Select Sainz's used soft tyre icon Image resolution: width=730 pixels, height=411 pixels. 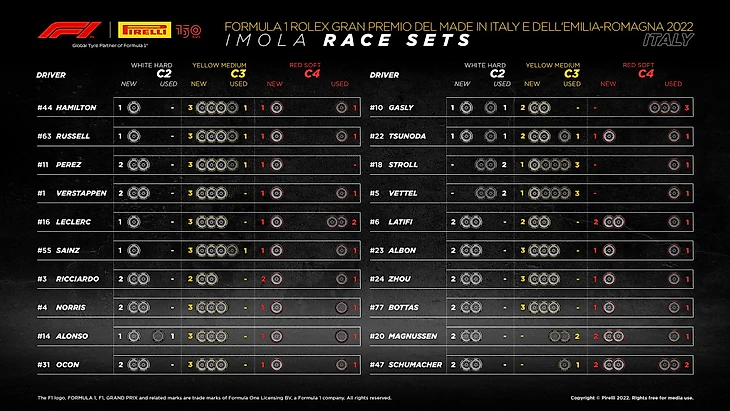pyautogui.click(x=341, y=250)
